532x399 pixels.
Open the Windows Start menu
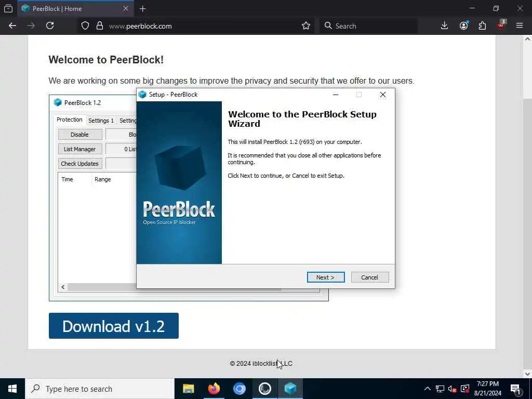tap(12, 389)
